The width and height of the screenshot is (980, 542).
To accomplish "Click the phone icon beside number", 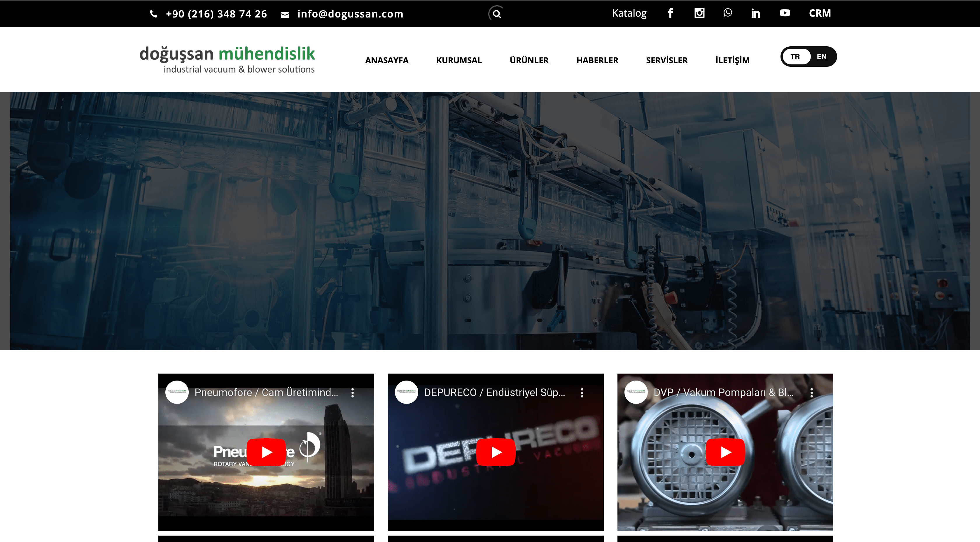I will 153,14.
